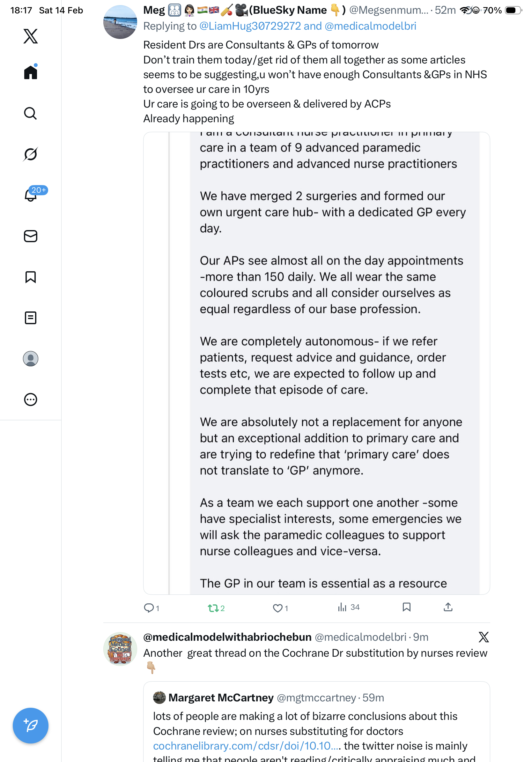
Task: Like Meg's reply post
Action: pyautogui.click(x=277, y=608)
